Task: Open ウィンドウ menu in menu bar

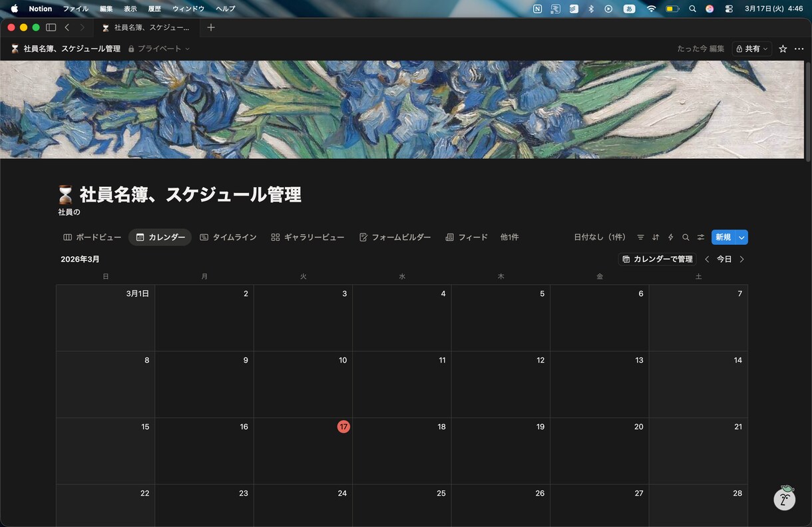Action: point(188,9)
